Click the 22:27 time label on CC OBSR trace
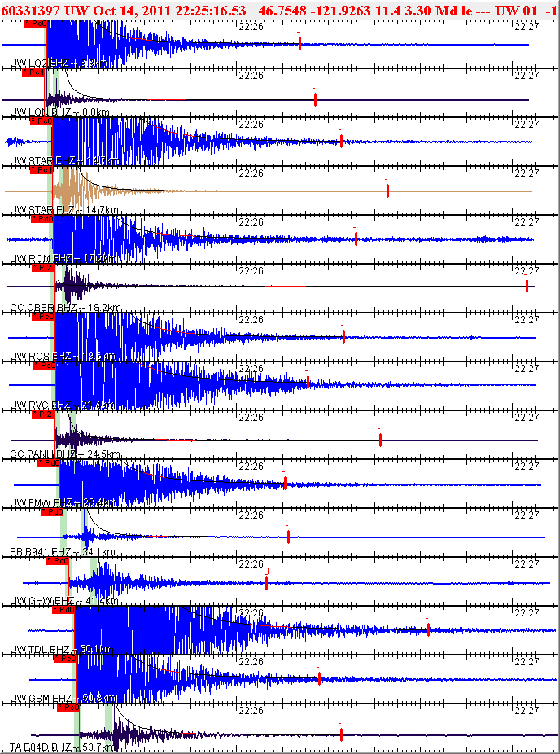This screenshot has height=754, width=560. (x=527, y=270)
